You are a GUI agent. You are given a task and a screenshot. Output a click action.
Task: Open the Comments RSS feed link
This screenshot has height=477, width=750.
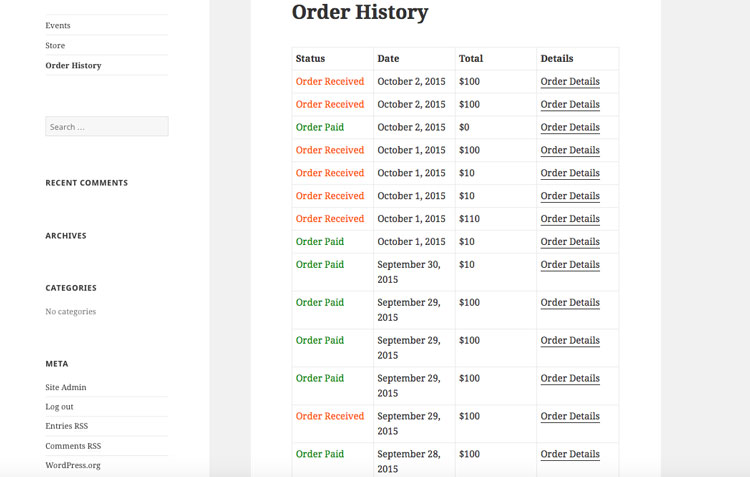tap(73, 445)
